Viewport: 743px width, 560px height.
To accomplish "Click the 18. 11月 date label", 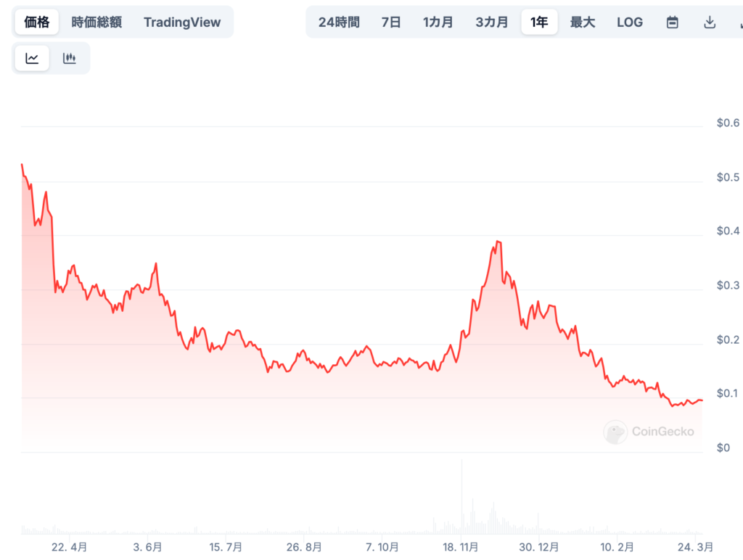I will (x=461, y=548).
